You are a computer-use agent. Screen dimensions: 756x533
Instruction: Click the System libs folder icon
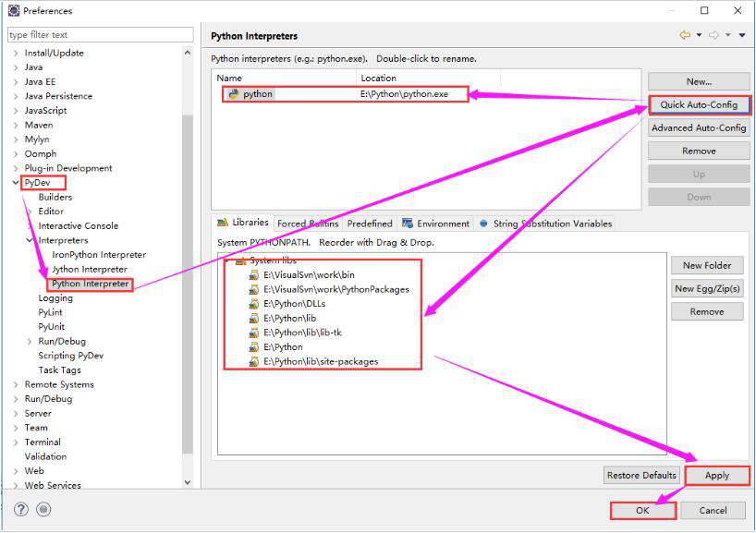click(241, 260)
